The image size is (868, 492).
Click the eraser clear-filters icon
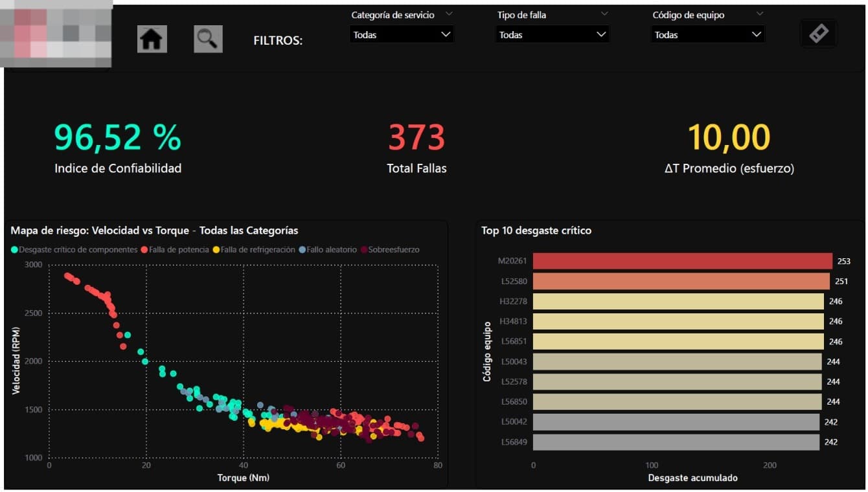click(x=818, y=34)
